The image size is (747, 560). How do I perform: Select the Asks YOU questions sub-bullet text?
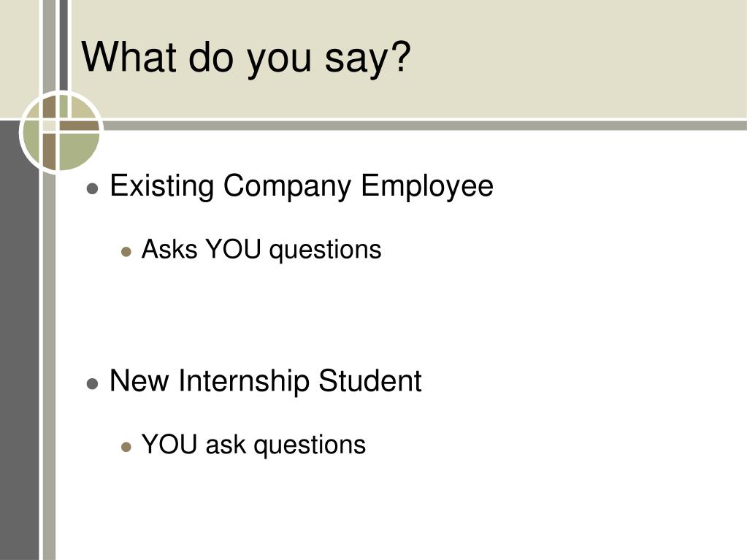(x=261, y=250)
